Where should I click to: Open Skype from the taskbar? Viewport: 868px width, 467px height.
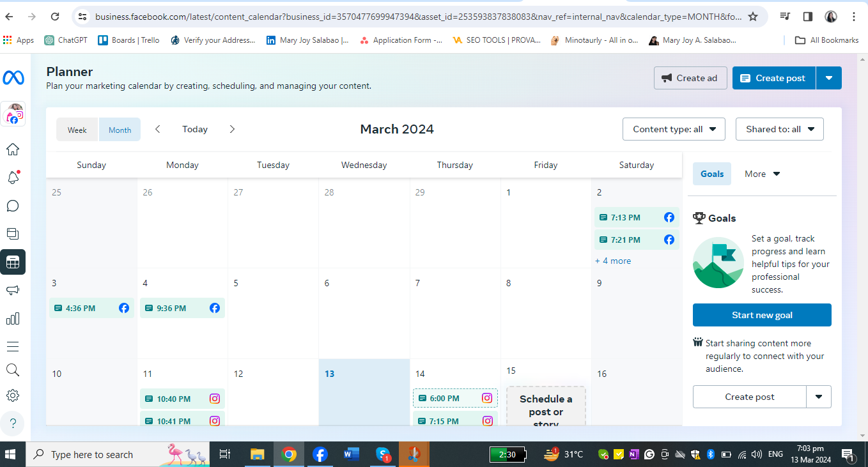383,454
